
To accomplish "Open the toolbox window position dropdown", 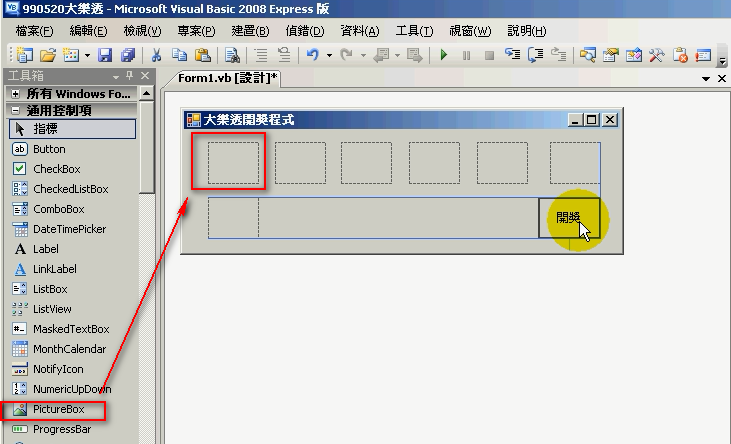I will (116, 76).
